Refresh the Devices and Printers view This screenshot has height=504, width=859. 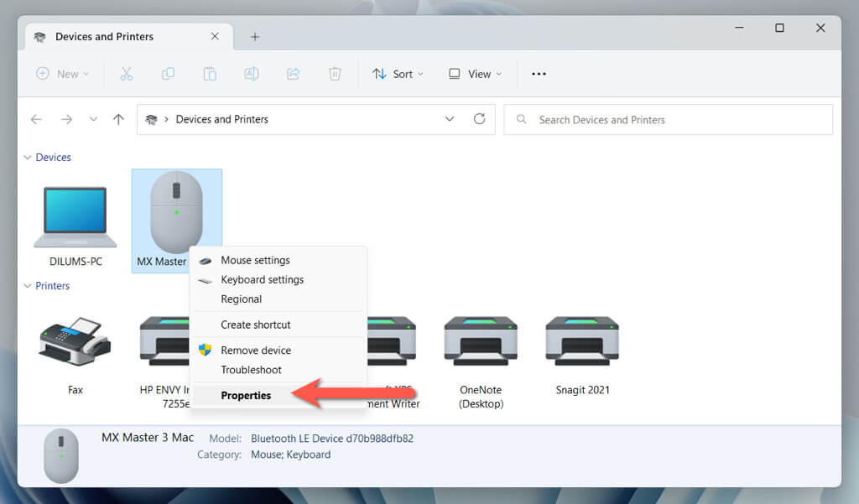(479, 119)
